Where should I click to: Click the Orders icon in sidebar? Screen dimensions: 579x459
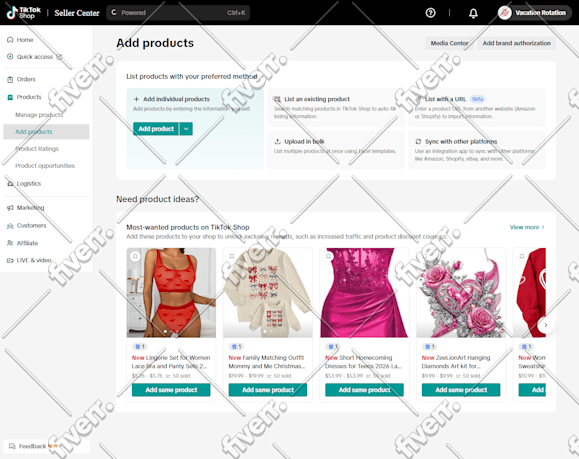(x=10, y=79)
